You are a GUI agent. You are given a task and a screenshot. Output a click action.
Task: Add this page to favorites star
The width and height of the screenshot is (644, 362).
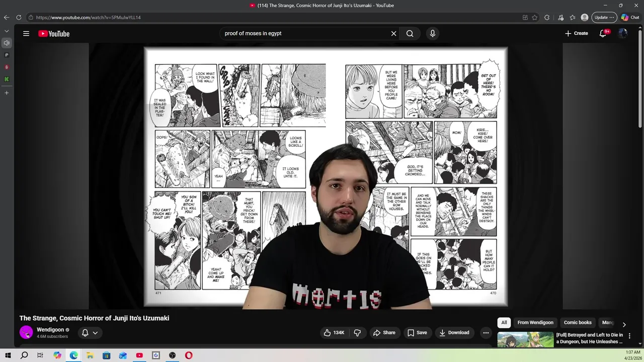point(534,17)
